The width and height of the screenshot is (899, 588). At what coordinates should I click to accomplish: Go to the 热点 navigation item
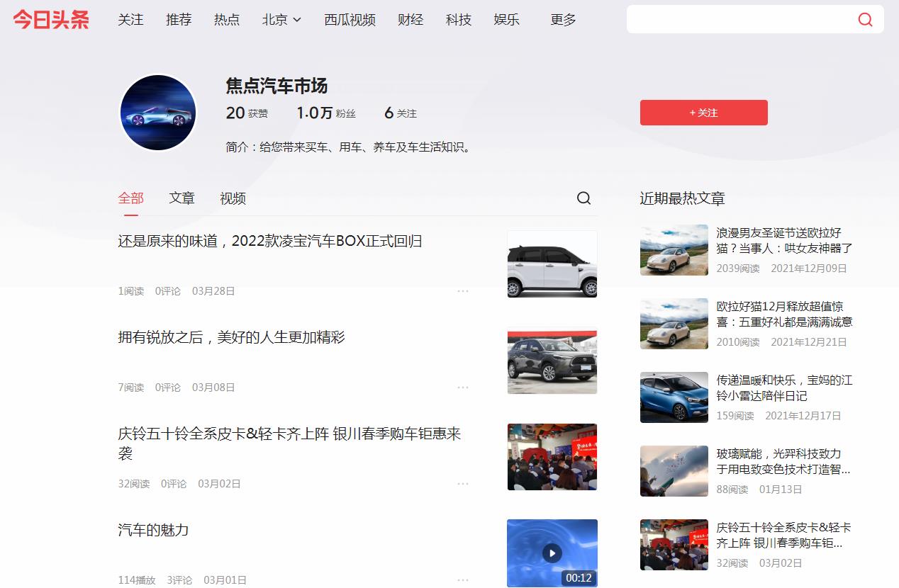coord(227,20)
